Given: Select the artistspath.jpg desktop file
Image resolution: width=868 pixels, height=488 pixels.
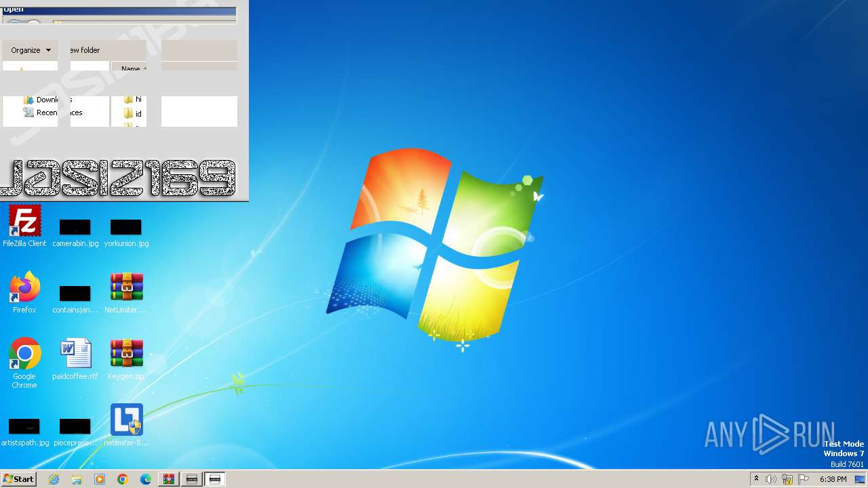Looking at the screenshot, I should click(x=24, y=431).
